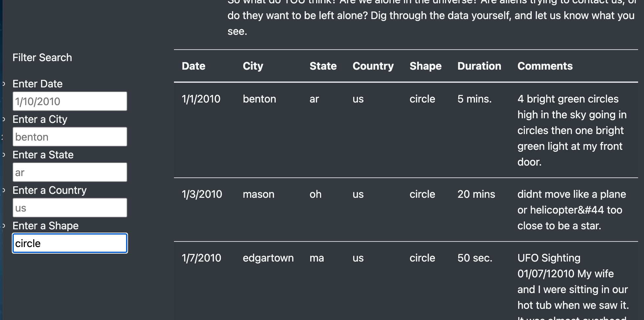
Task: Click the State column header
Action: coord(323,66)
